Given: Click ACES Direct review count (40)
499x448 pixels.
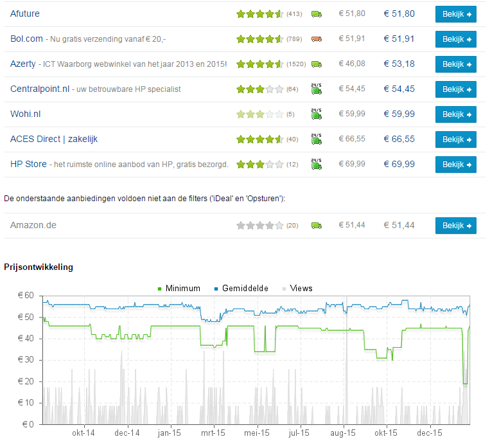Looking at the screenshot, I should coord(292,139).
